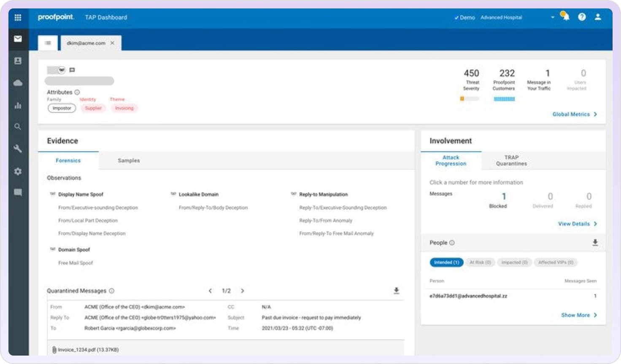Select the Impacted (0) people filter
Viewport: 621px width, 364px height.
coord(514,262)
